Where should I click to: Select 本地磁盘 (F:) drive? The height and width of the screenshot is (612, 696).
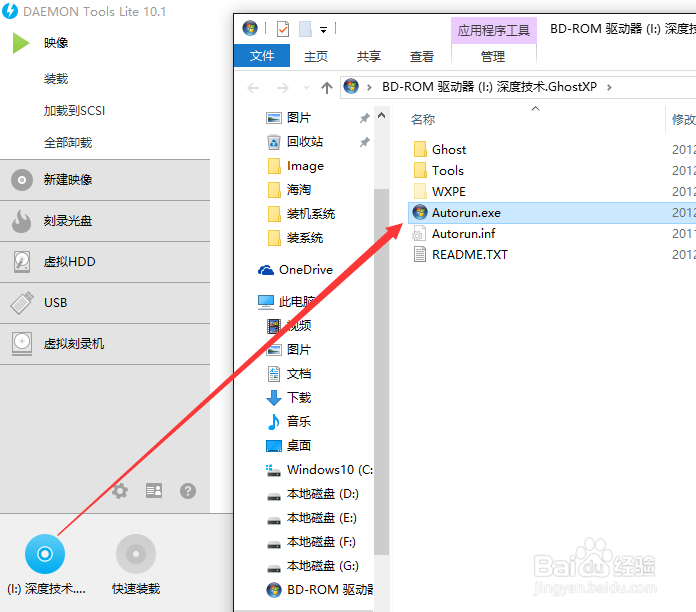[311, 541]
